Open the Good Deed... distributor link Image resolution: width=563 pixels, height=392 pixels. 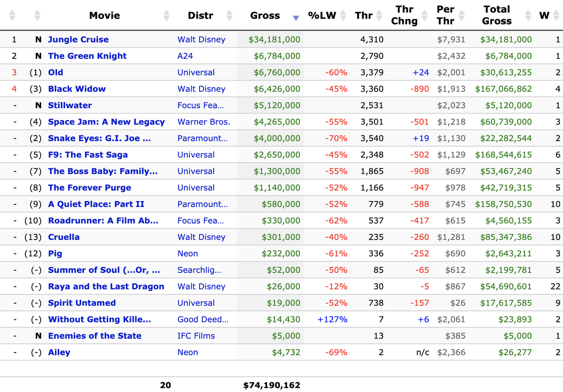(x=203, y=320)
